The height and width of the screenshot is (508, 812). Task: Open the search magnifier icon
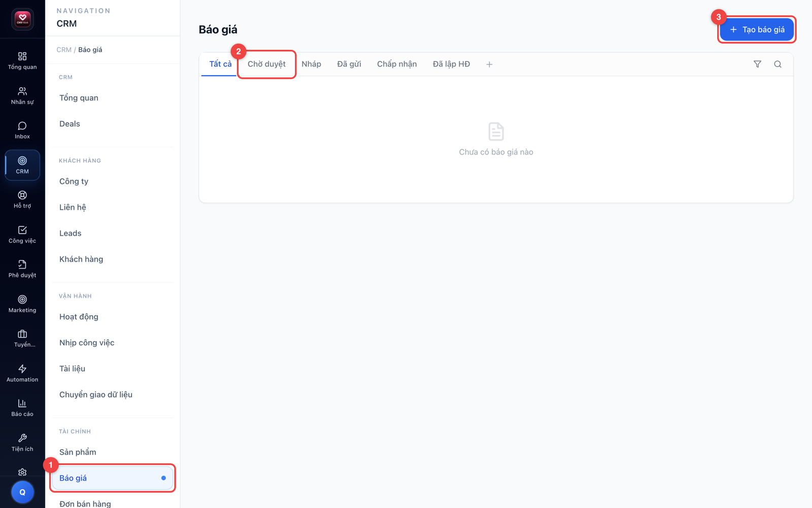click(x=777, y=64)
